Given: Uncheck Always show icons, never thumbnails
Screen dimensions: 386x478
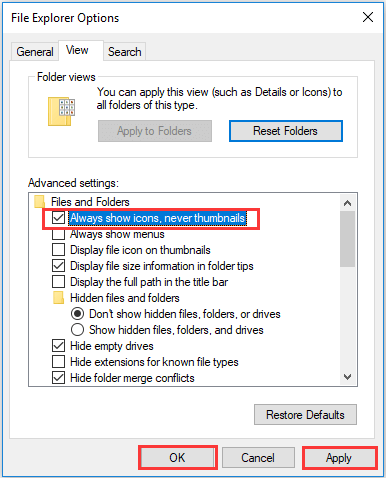Looking at the screenshot, I should pos(58,218).
